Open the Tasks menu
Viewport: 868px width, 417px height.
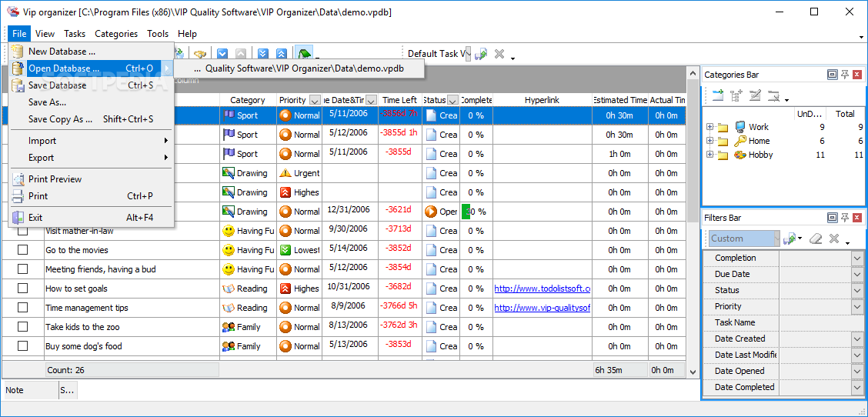pyautogui.click(x=75, y=34)
